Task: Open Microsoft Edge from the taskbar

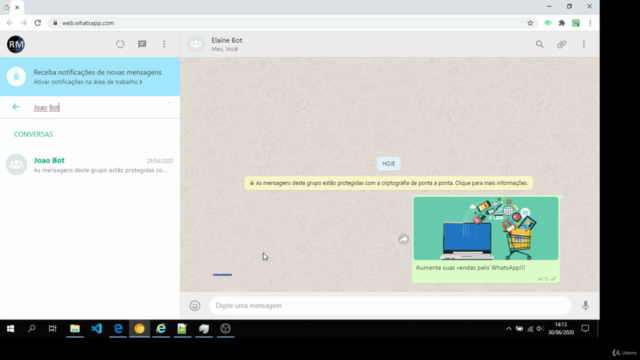Action: click(118, 329)
